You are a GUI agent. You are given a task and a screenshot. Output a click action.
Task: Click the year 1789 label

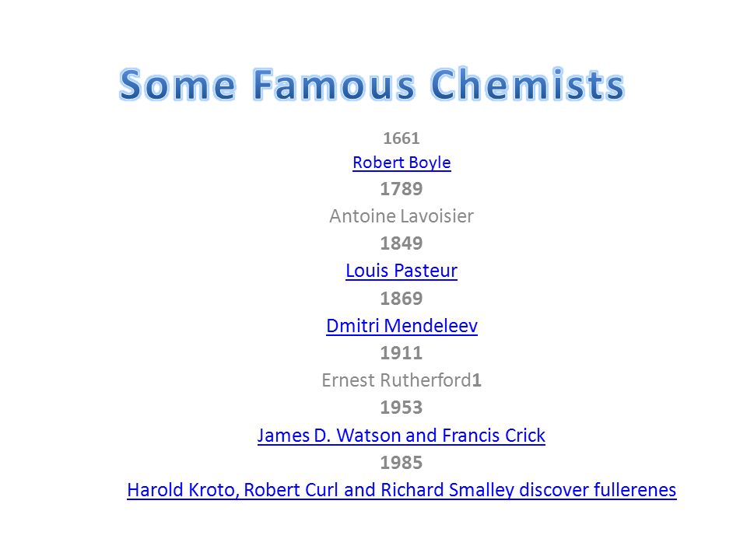coord(402,189)
